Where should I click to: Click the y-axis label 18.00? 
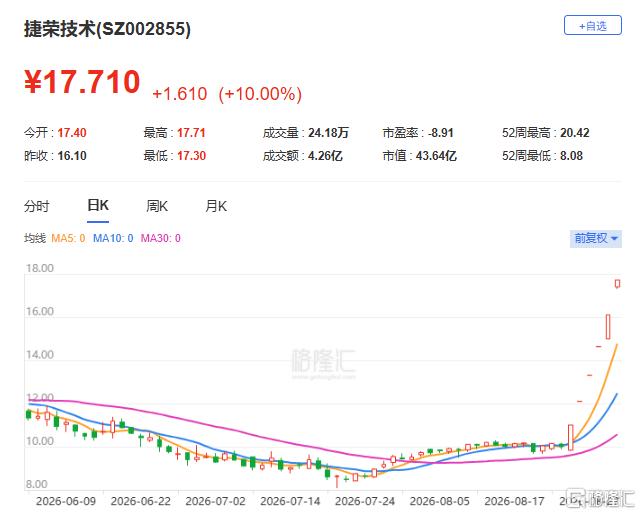click(x=40, y=268)
